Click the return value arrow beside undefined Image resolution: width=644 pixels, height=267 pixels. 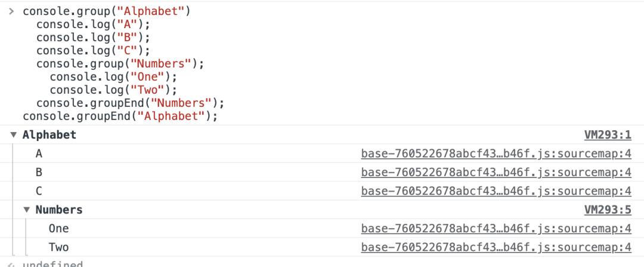[x=13, y=263]
